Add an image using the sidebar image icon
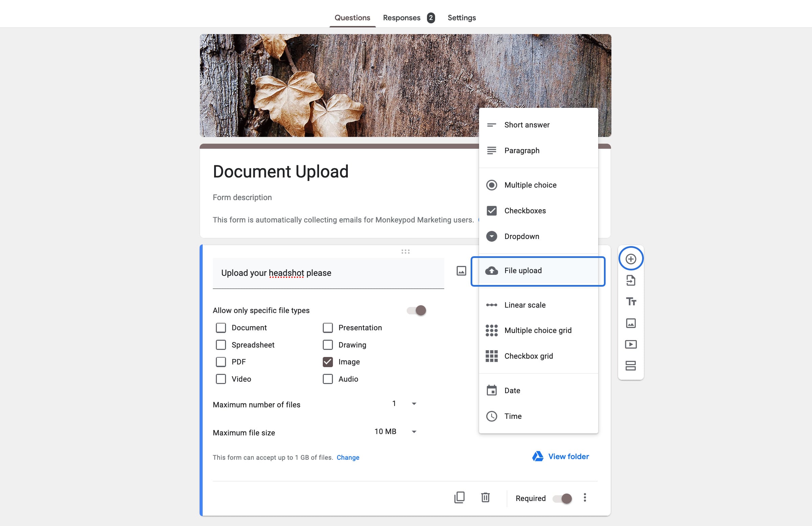Viewport: 812px width, 526px height. click(631, 323)
